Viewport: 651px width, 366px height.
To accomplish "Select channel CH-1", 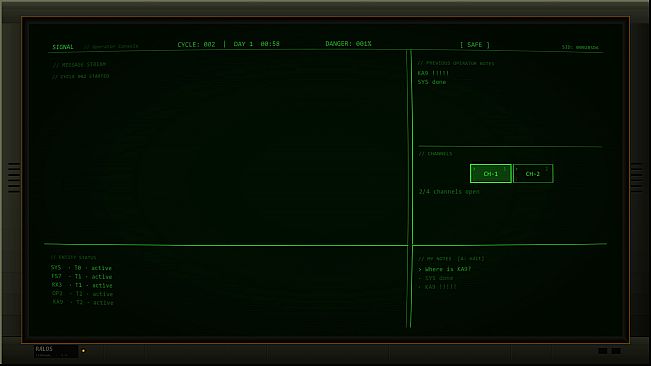I will [x=490, y=173].
